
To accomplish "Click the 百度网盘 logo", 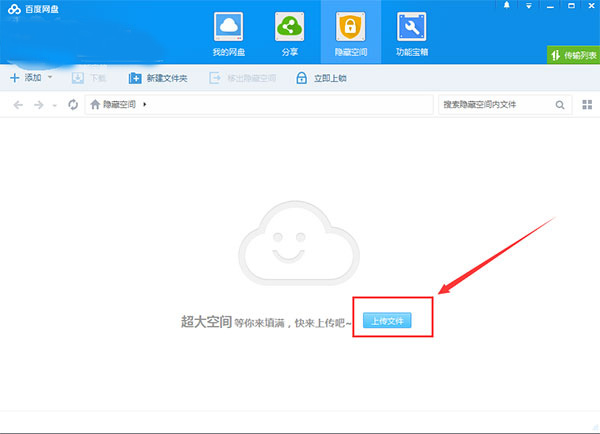I will (x=33, y=9).
